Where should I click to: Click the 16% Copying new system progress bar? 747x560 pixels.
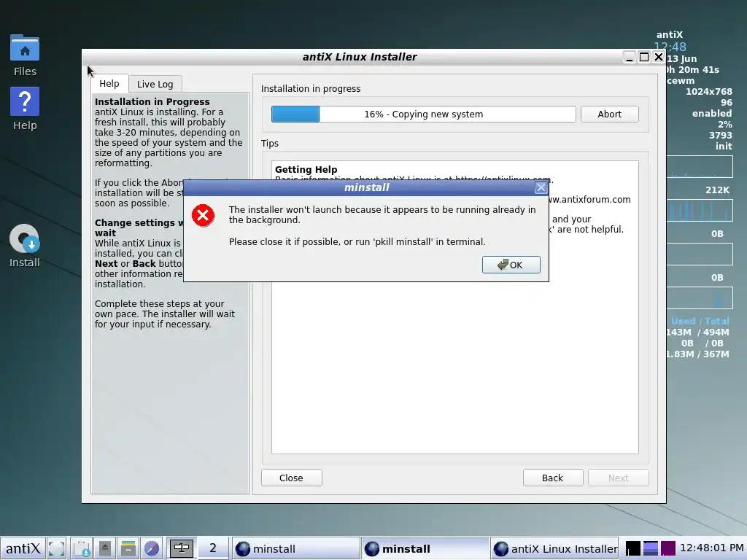point(424,114)
